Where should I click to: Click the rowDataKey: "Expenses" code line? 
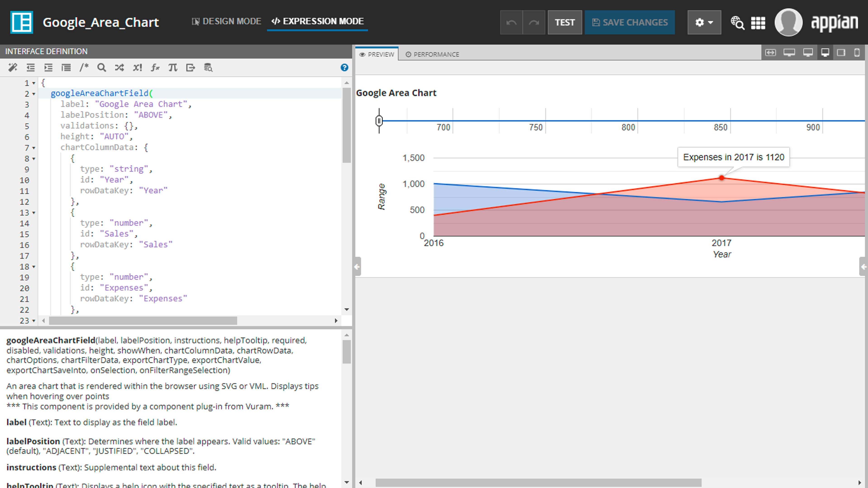point(133,299)
